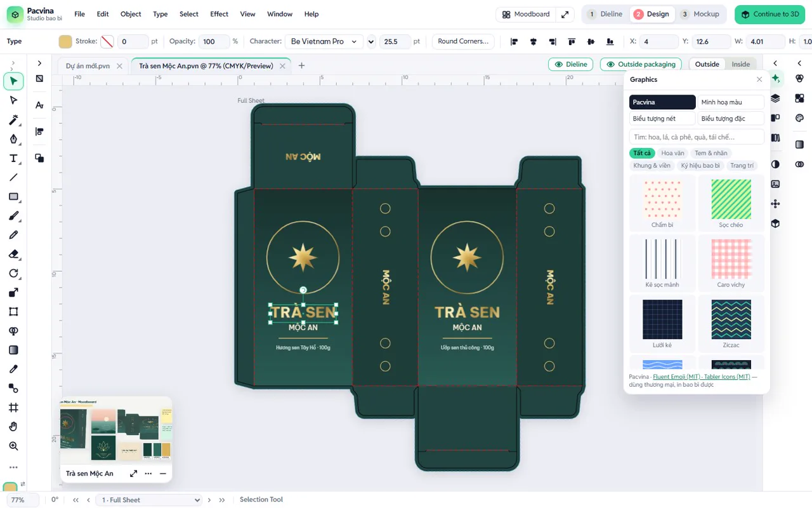Viewport: 812px width, 508px height.
Task: Select the Line Segment tool
Action: click(x=13, y=177)
